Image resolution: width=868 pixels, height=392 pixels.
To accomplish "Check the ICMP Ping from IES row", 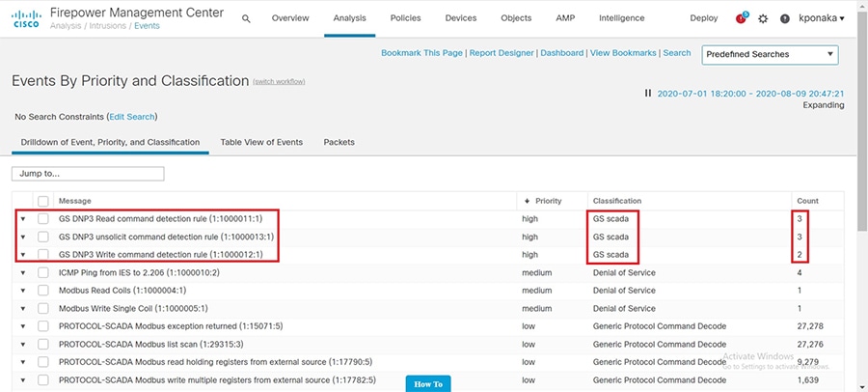I will point(43,273).
